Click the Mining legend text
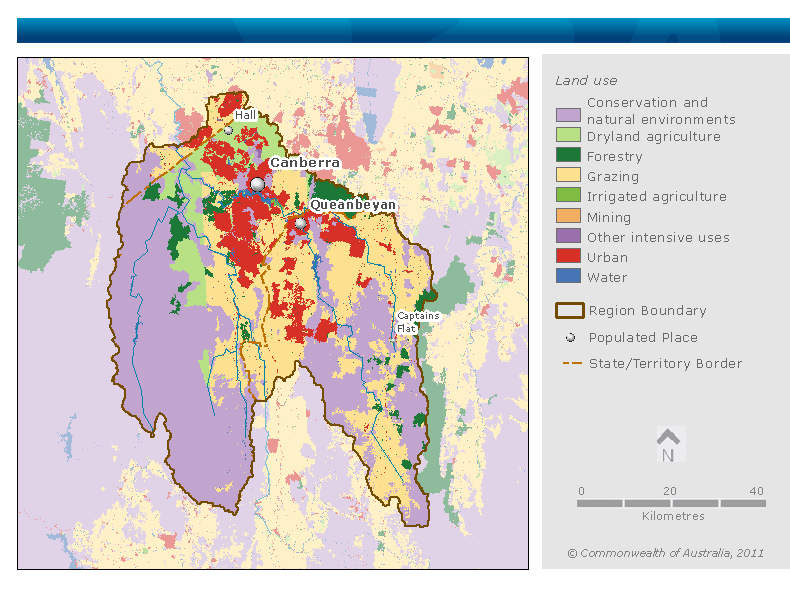790x594 pixels. (x=609, y=217)
